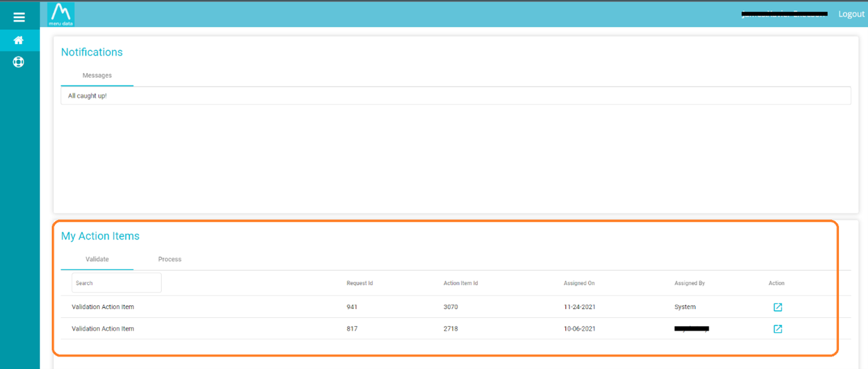Click the My Action Items heading

click(x=100, y=236)
